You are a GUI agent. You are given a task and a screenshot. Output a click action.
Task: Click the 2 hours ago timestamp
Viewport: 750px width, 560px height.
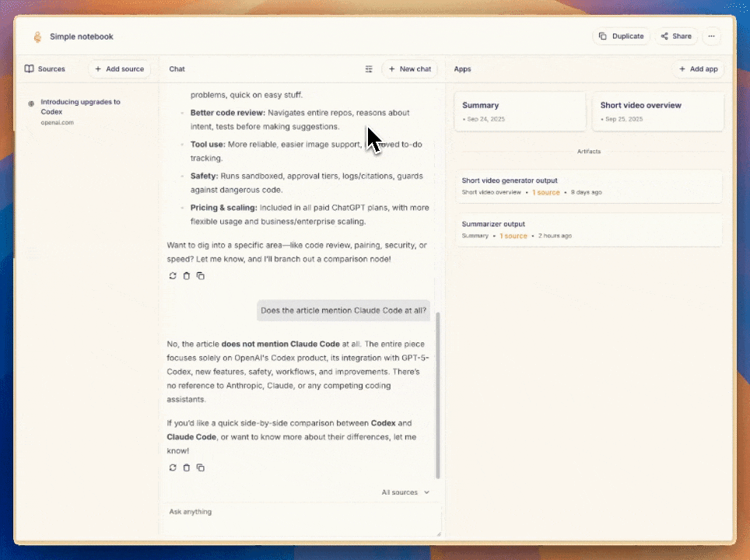tap(555, 236)
